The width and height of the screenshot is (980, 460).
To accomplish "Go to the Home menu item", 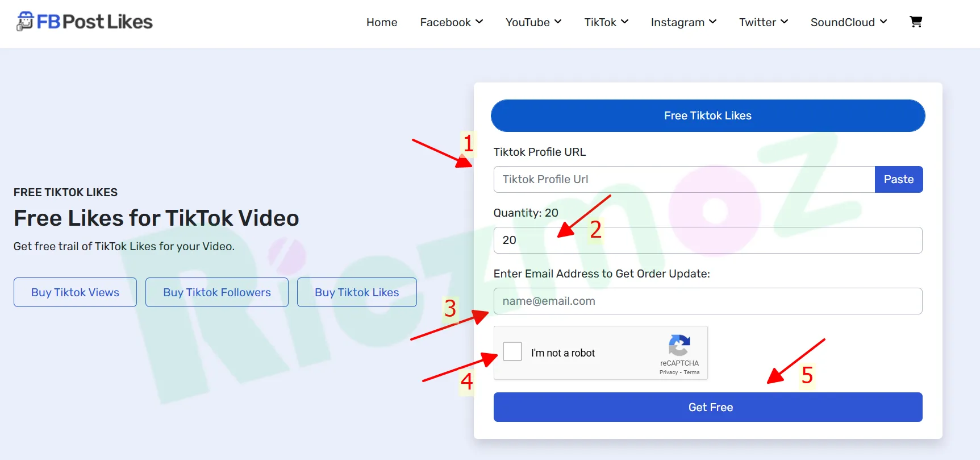I will pos(382,22).
